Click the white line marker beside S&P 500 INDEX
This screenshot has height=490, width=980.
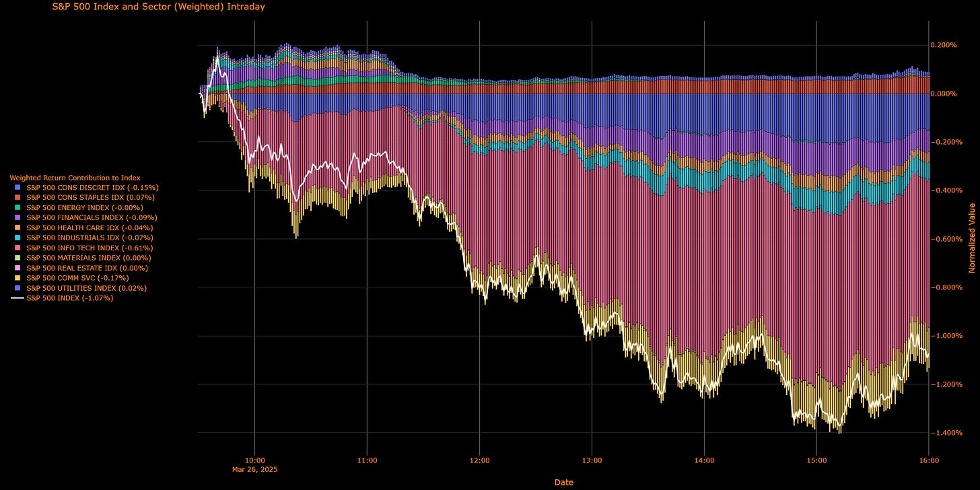pos(17,297)
